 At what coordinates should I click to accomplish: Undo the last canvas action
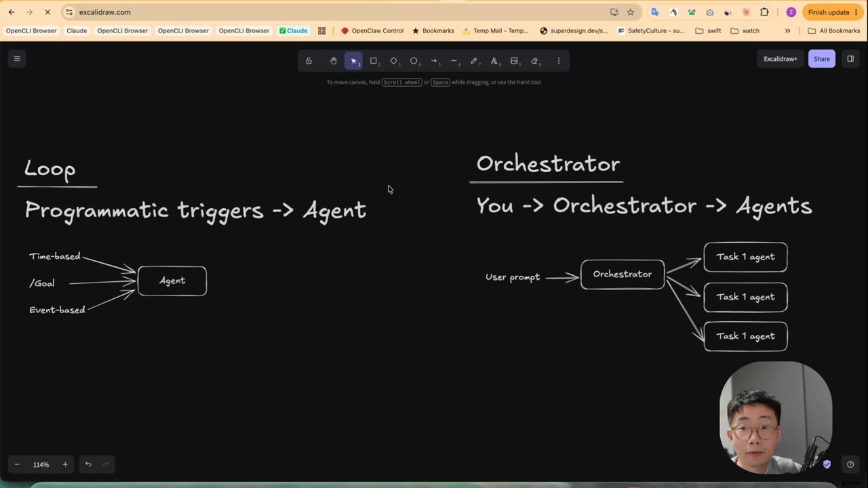tap(88, 464)
